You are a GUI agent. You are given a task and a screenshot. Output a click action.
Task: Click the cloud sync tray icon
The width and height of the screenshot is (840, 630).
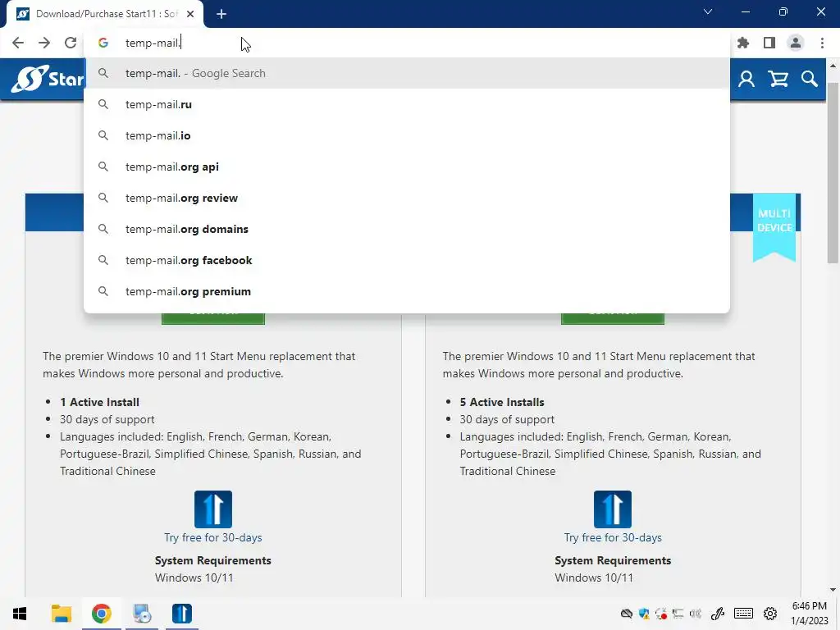[x=626, y=614]
